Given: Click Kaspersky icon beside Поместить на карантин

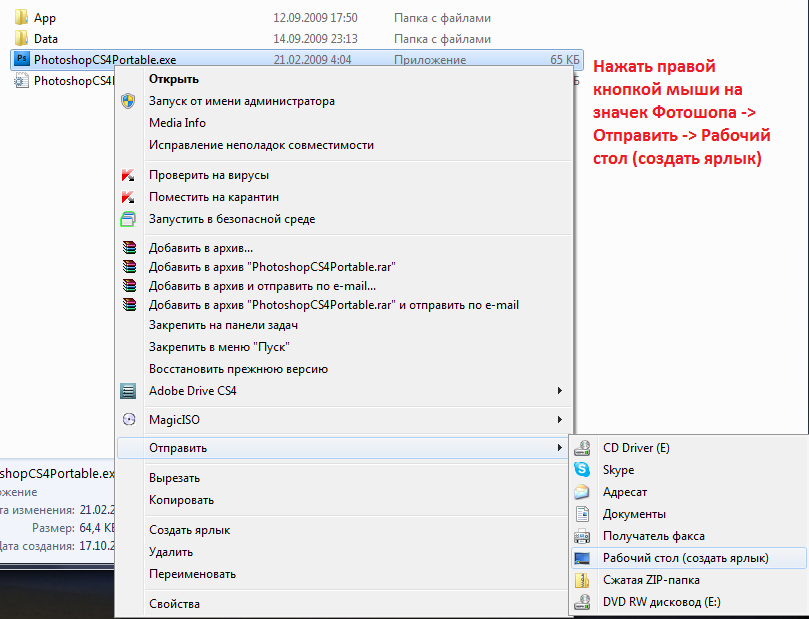Looking at the screenshot, I should (x=128, y=197).
